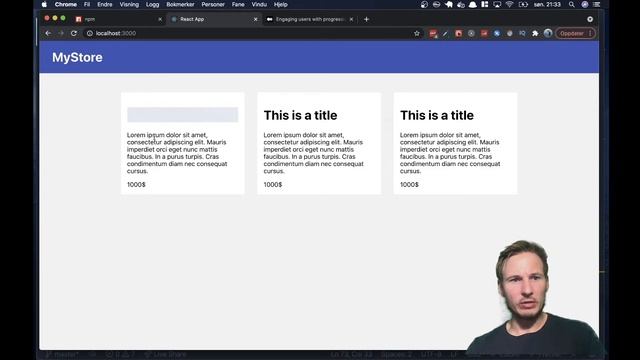The width and height of the screenshot is (640, 360).
Task: Open the Endre menu
Action: 104,4
